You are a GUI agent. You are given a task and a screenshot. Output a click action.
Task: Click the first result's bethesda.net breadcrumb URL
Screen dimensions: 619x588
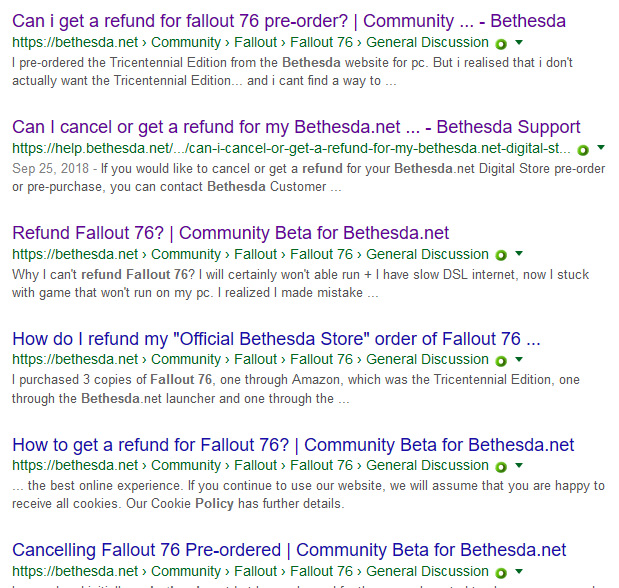tap(250, 43)
